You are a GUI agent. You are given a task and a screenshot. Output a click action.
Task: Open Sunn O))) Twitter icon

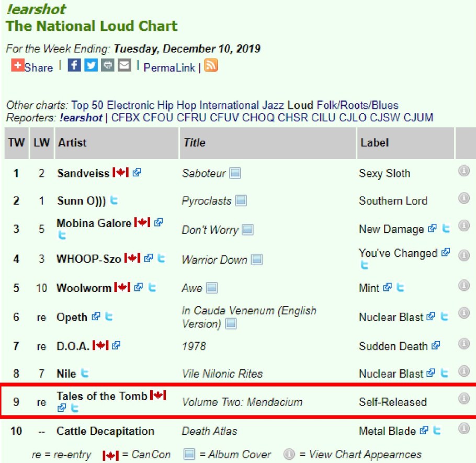coord(114,200)
